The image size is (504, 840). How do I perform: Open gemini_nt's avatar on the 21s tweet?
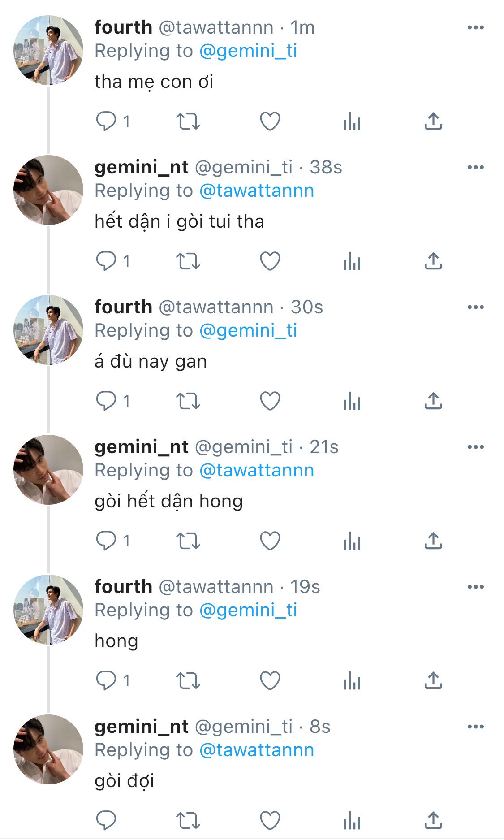point(48,470)
